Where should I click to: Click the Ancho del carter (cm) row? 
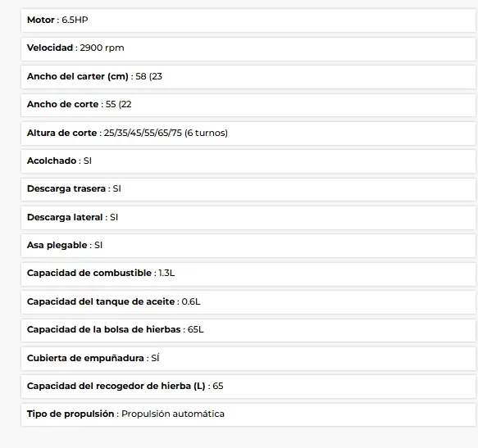(x=248, y=76)
